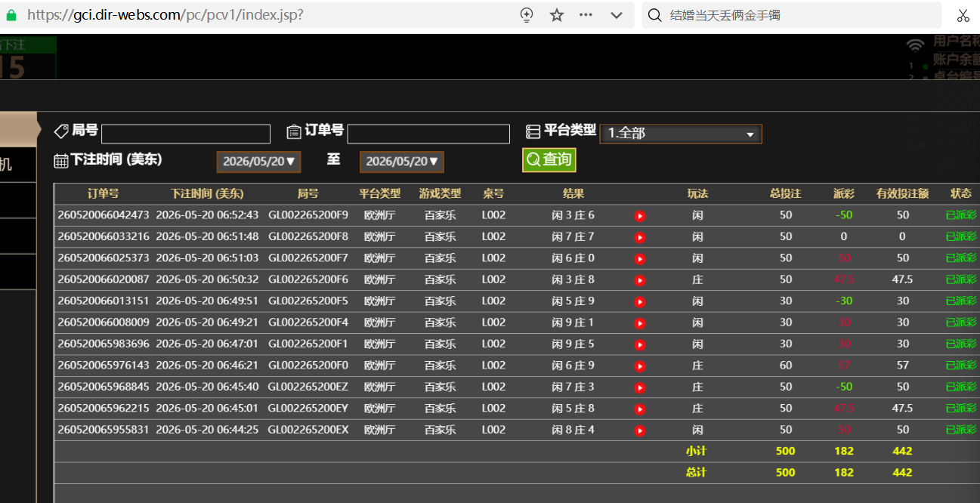Open the 平台类型 1.全部 dropdown
The height and width of the screenshot is (503, 980).
tap(681, 134)
